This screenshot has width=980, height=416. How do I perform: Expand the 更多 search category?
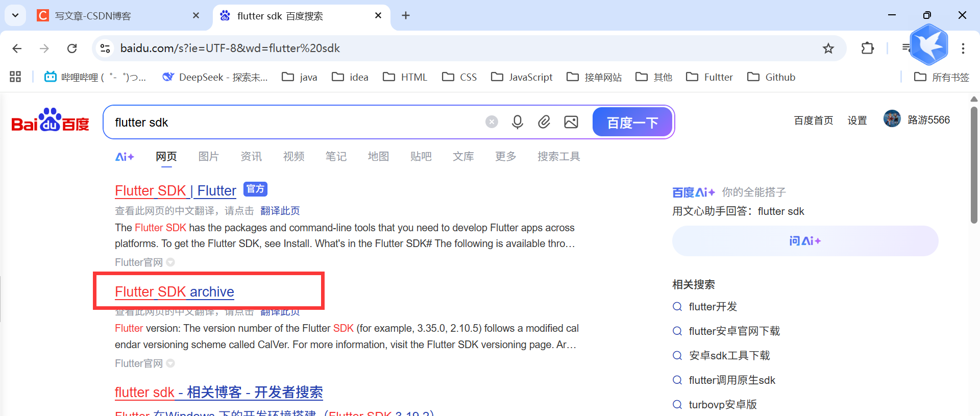pyautogui.click(x=506, y=157)
